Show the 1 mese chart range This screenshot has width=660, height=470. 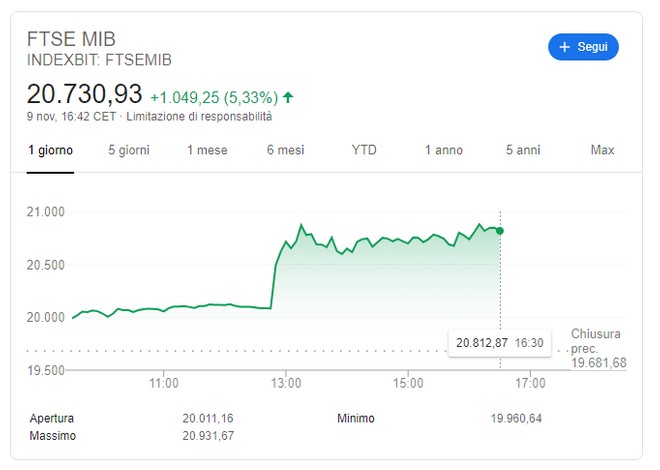pyautogui.click(x=207, y=150)
